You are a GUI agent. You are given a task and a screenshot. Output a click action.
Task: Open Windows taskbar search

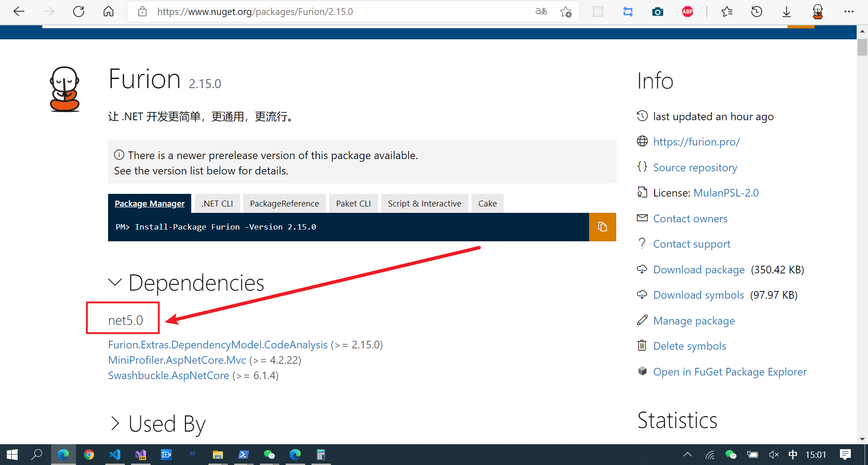(x=37, y=455)
